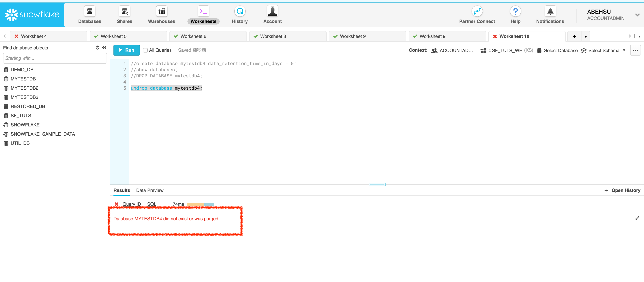The image size is (644, 282).
Task: Open the Worksheets page icon
Action: (x=203, y=11)
